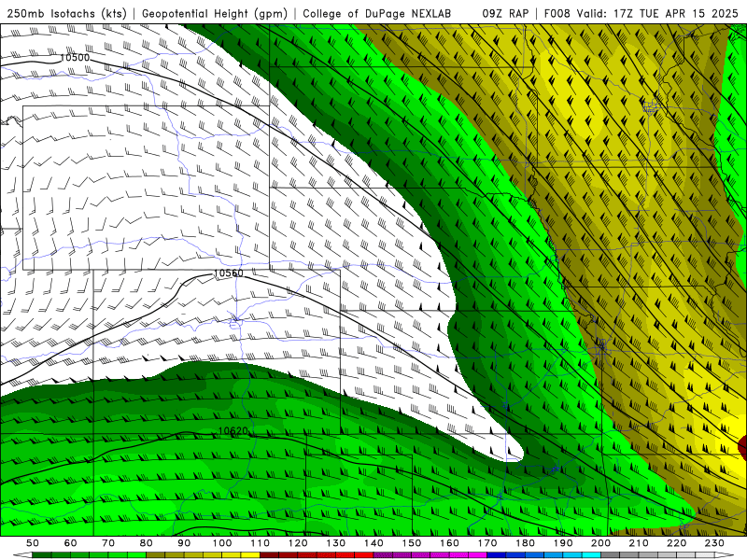Click the brightest yellow swatch before dark red

tap(250, 555)
